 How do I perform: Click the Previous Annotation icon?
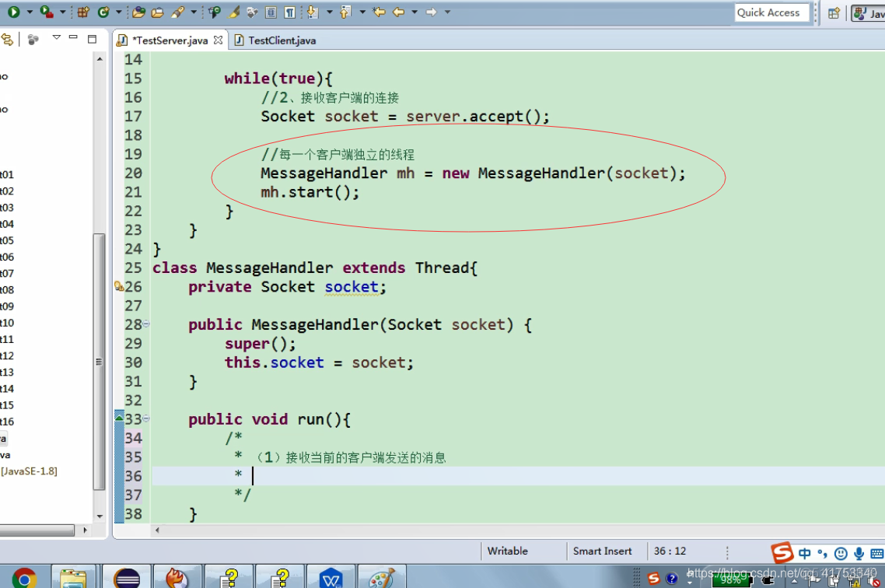pyautogui.click(x=345, y=12)
